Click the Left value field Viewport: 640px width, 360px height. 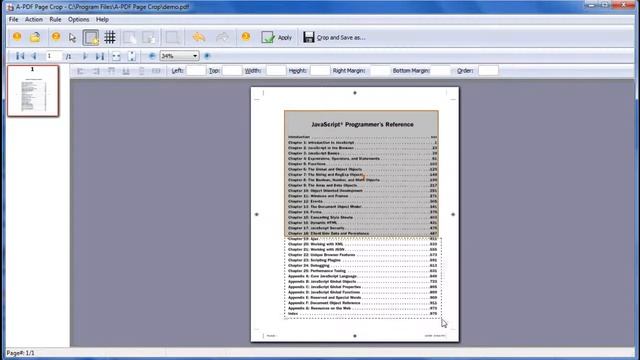click(x=196, y=71)
